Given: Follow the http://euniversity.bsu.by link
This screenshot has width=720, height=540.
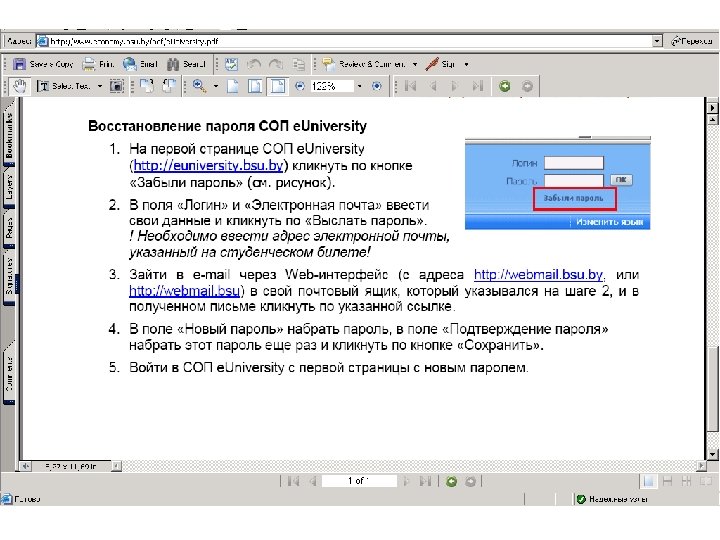Looking at the screenshot, I should 209,165.
